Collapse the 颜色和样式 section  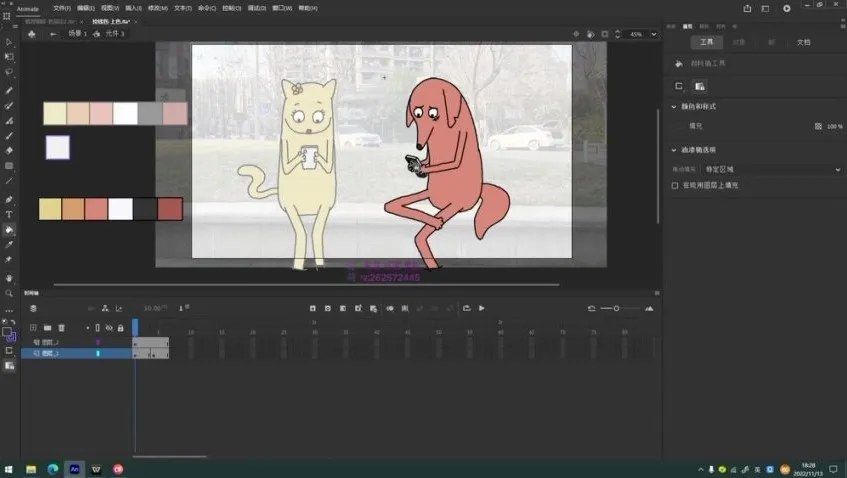click(x=673, y=106)
